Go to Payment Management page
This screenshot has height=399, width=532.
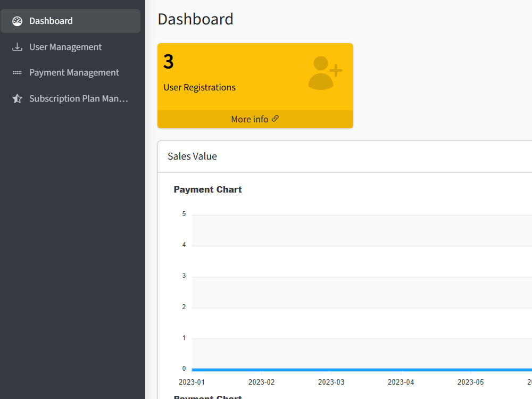tap(71, 72)
